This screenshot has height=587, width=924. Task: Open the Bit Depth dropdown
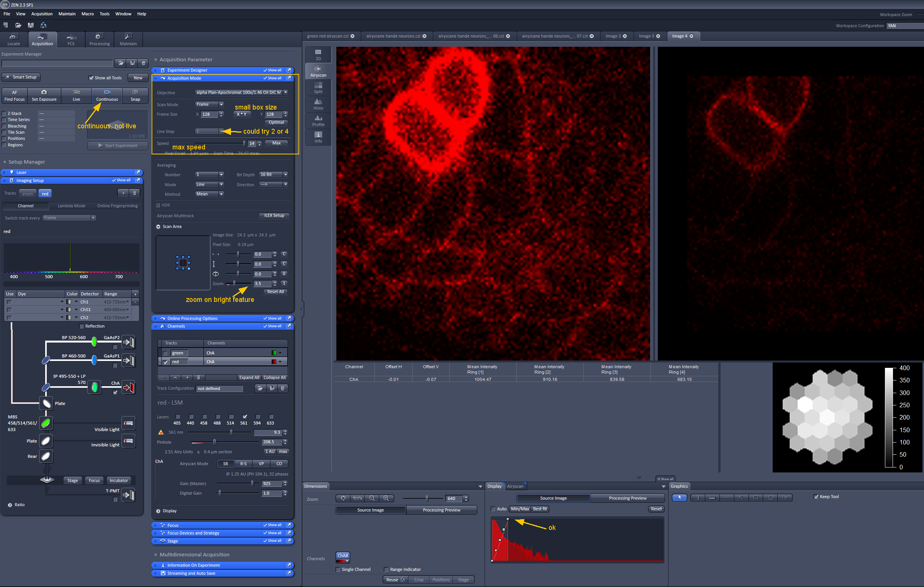pos(273,175)
